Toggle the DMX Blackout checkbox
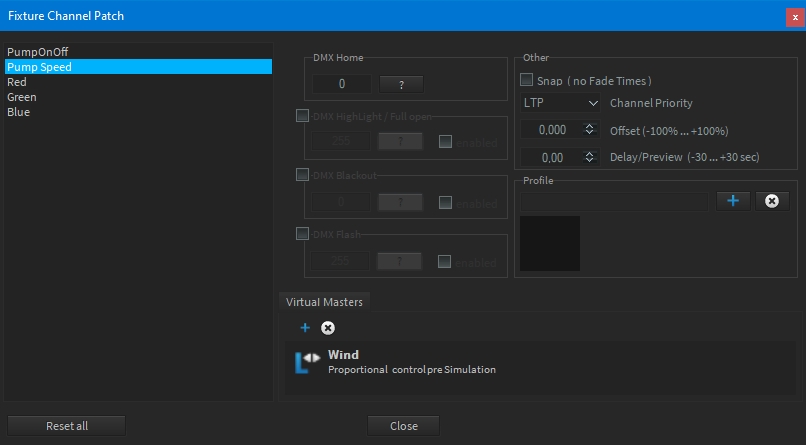The height and width of the screenshot is (445, 806). pyautogui.click(x=303, y=175)
